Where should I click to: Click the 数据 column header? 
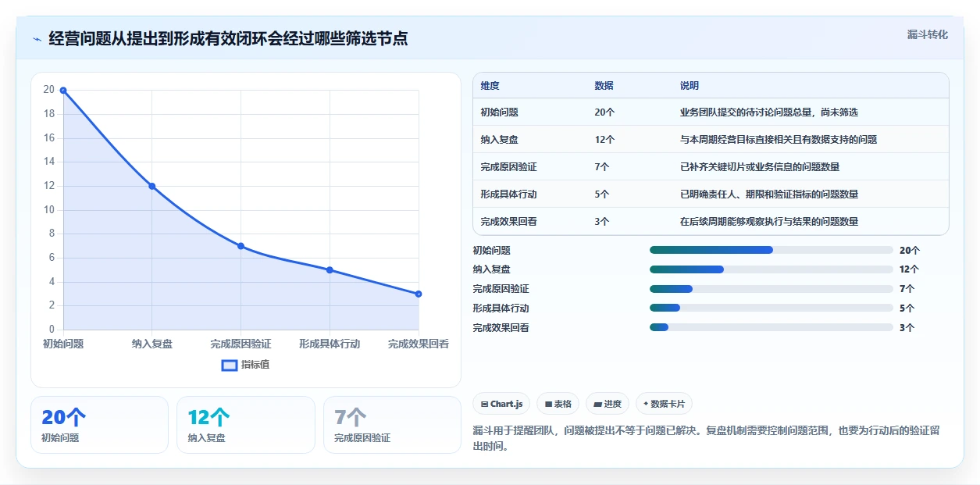[x=604, y=86]
